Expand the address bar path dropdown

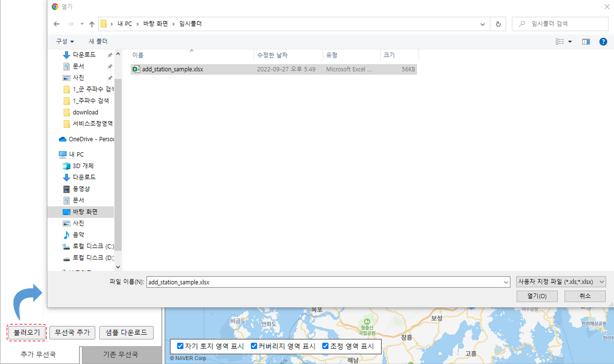coord(482,24)
